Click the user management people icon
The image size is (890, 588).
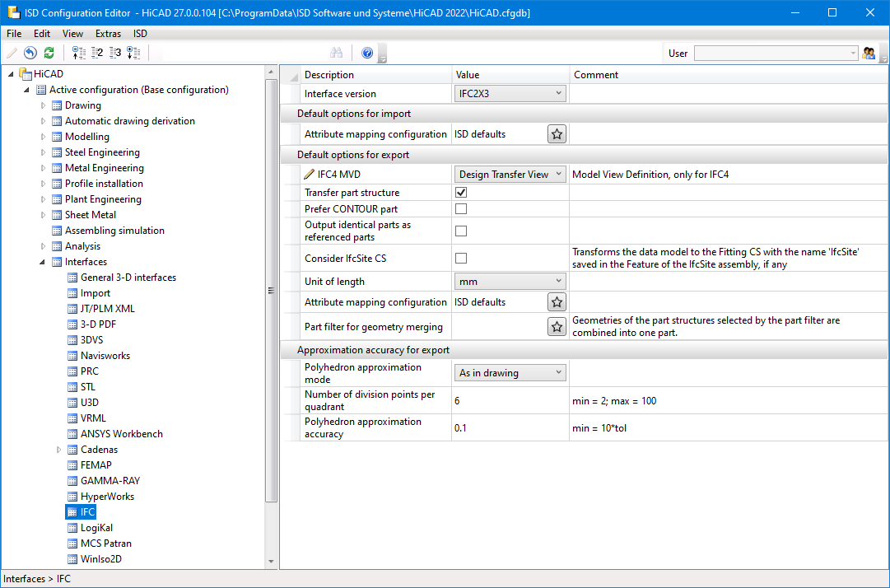click(869, 53)
